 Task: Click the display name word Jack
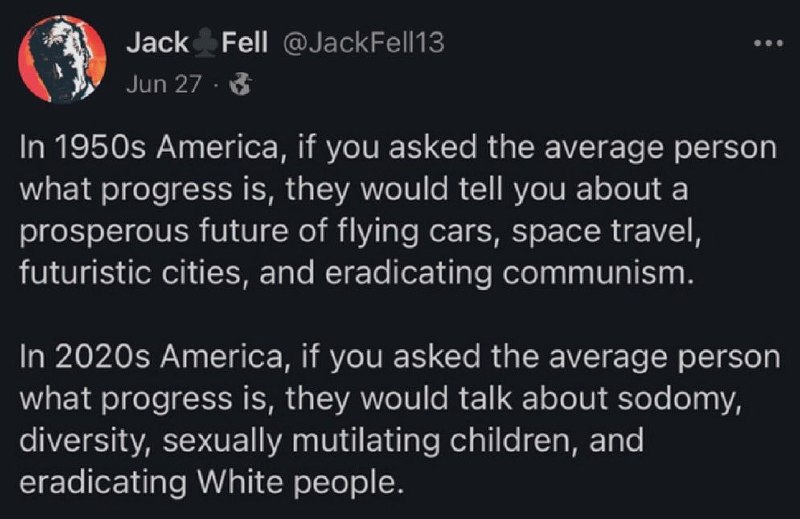157,43
